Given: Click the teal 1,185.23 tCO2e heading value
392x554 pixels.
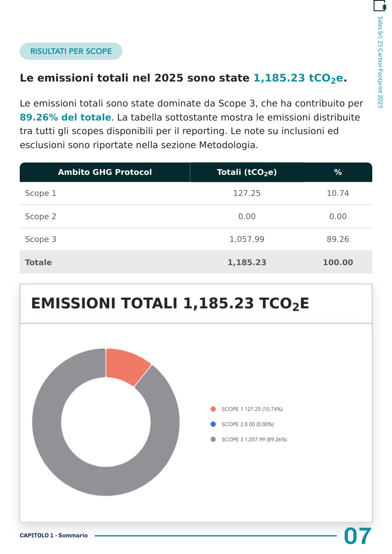Looking at the screenshot, I should click(298, 78).
